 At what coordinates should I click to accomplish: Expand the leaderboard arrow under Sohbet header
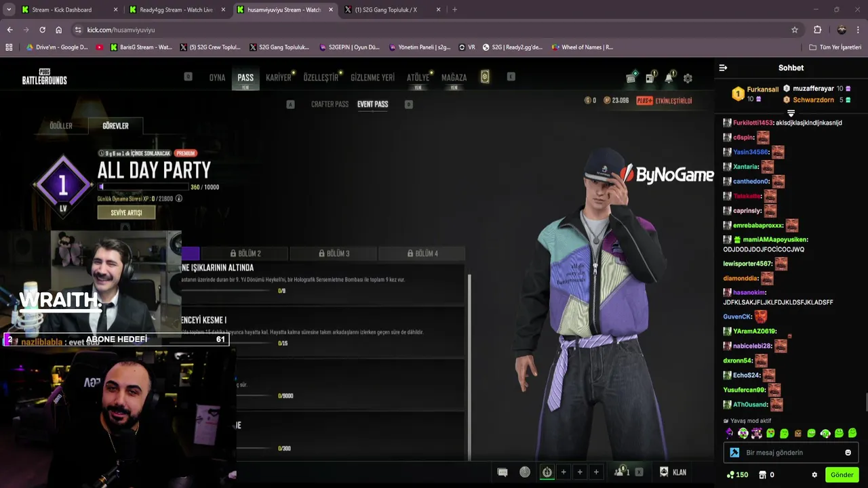(791, 114)
